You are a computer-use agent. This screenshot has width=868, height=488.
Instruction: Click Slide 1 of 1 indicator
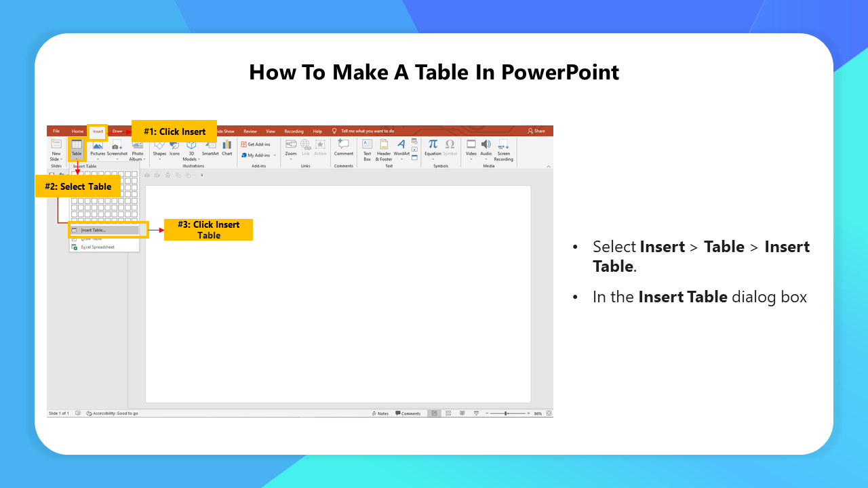tap(58, 413)
